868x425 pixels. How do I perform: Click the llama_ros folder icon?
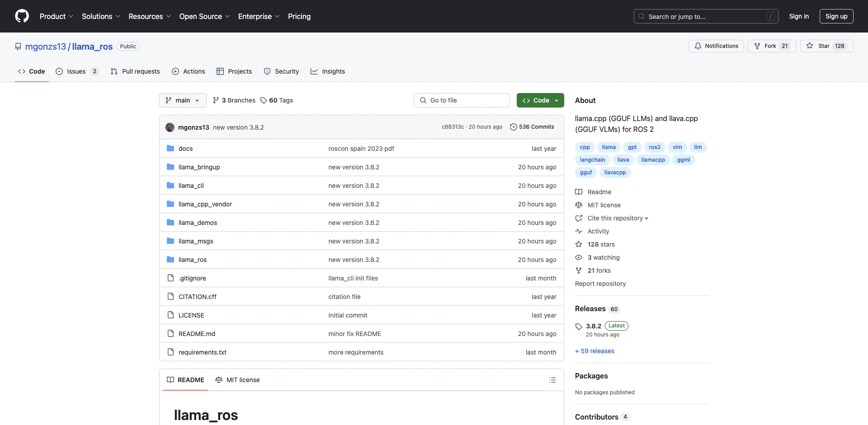pos(170,260)
